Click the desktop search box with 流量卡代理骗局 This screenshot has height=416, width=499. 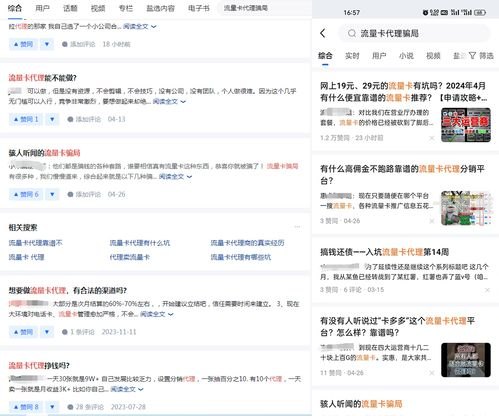[x=263, y=8]
